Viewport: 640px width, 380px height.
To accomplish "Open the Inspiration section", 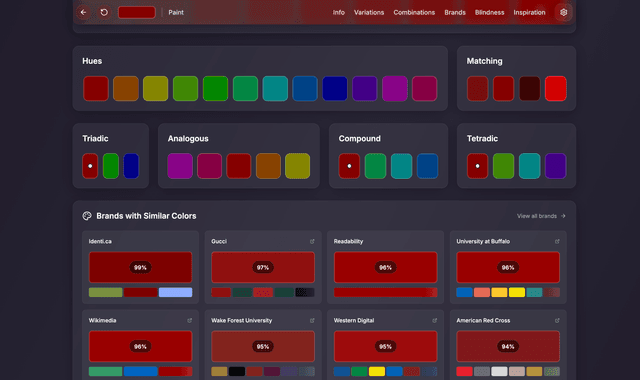I will (529, 12).
